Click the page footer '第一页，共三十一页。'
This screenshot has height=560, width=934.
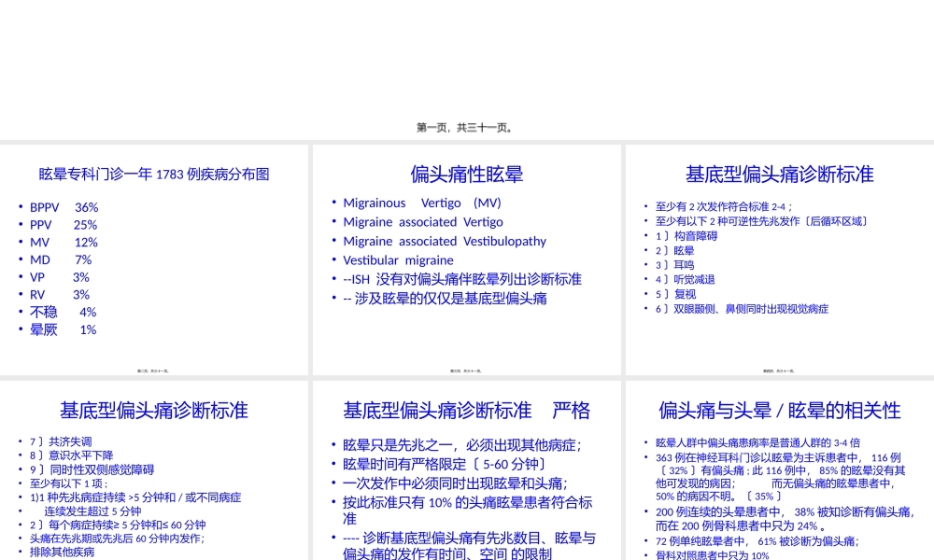tap(464, 127)
